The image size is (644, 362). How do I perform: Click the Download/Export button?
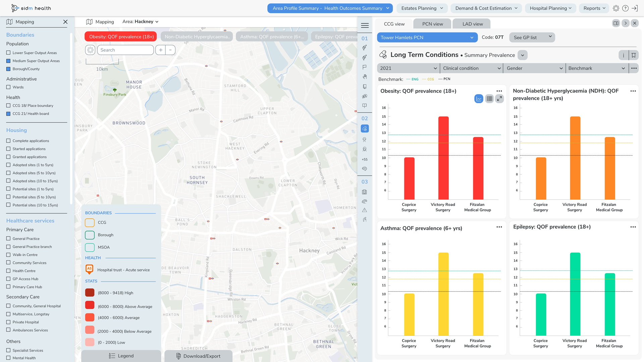pyautogui.click(x=199, y=356)
